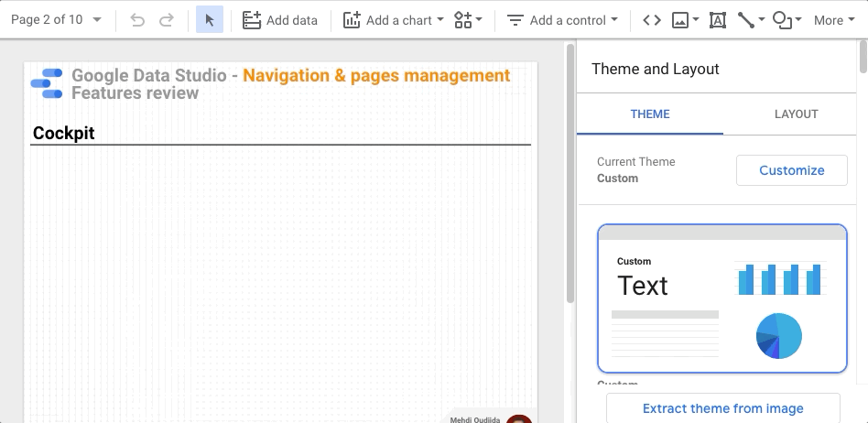Select the Shape tool
The height and width of the screenshot is (423, 868).
click(x=782, y=20)
